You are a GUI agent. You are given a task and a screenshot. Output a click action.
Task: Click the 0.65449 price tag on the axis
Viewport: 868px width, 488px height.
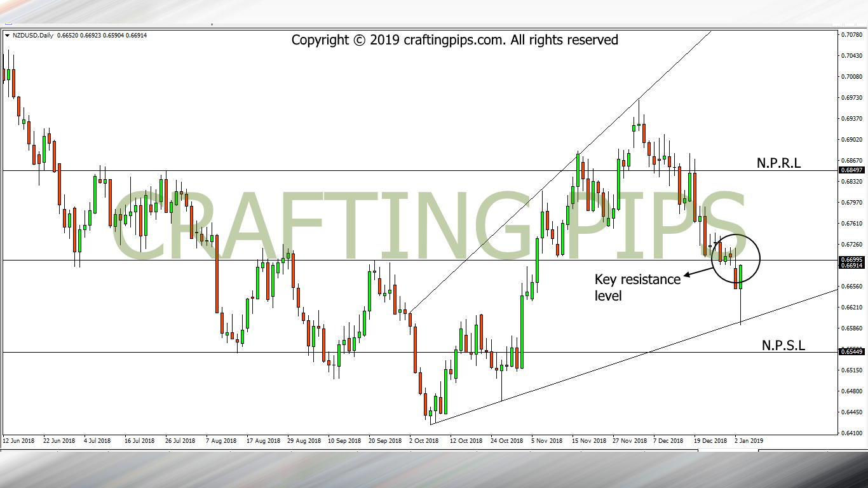point(851,352)
